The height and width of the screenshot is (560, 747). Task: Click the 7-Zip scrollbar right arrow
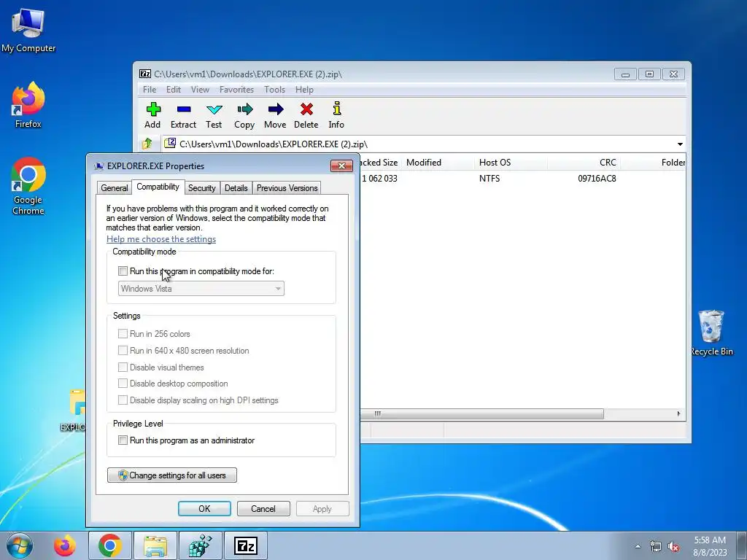(x=679, y=414)
